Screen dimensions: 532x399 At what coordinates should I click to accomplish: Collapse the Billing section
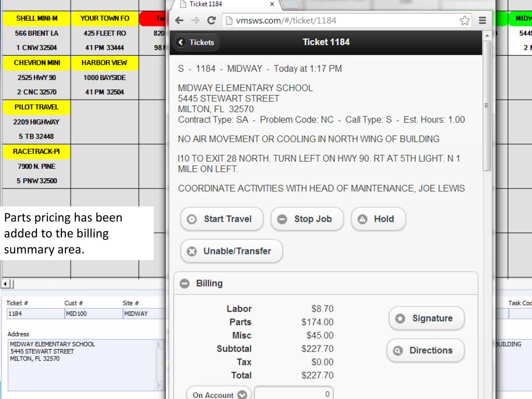click(326, 283)
